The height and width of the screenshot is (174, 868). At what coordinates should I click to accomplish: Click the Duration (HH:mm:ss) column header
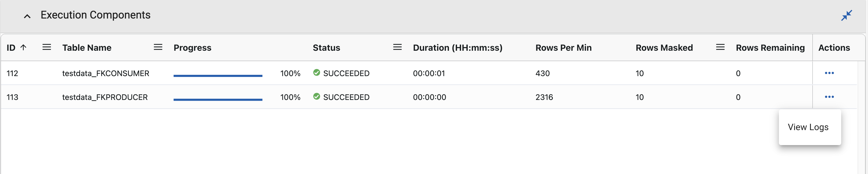click(458, 48)
